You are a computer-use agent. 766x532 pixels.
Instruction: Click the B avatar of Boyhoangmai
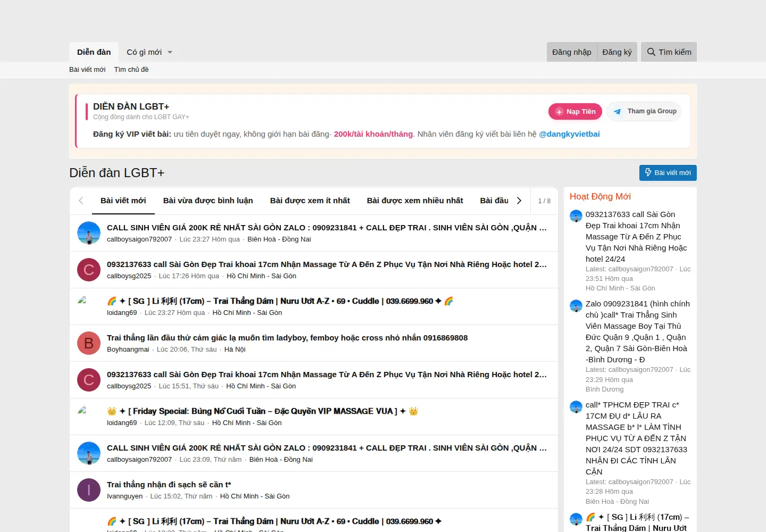coord(89,343)
